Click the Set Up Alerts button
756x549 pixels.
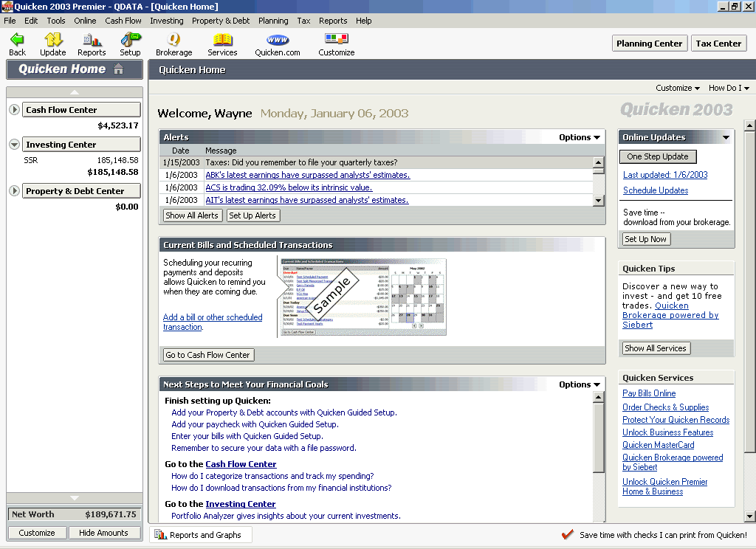pos(252,215)
